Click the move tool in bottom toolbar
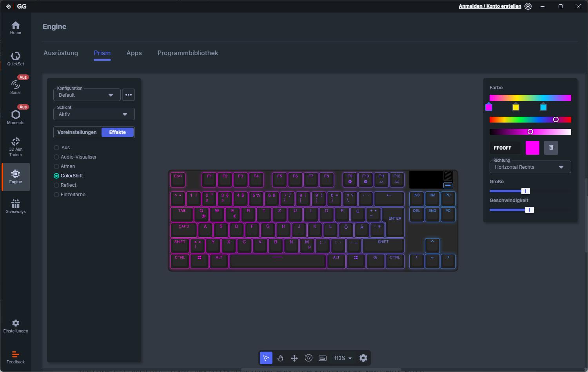 (294, 358)
